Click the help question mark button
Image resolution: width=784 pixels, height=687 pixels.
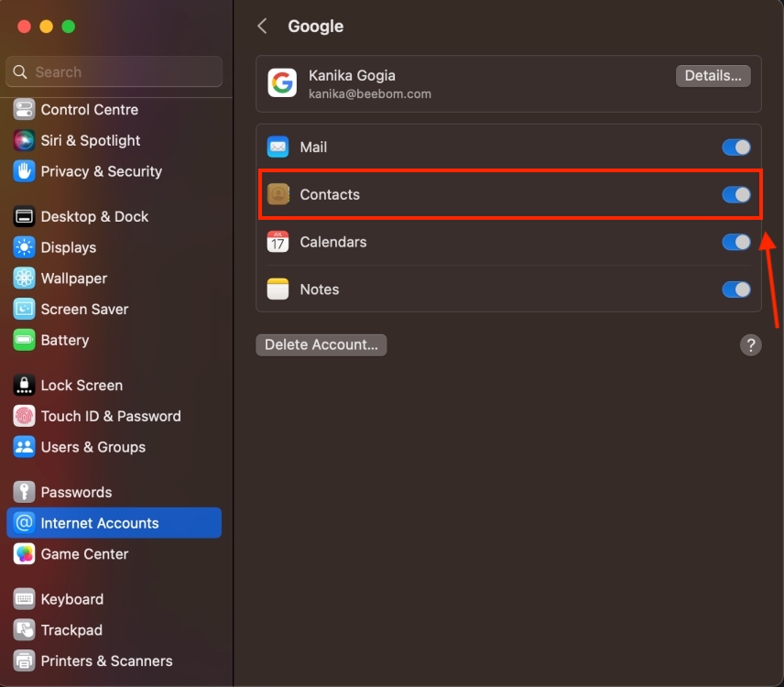(x=751, y=345)
